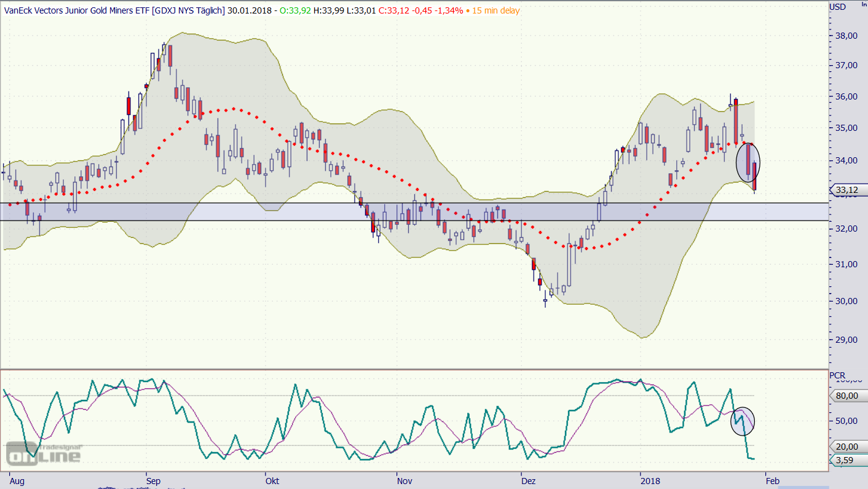868x489 pixels.
Task: Click the "PCR" indicator label
Action: (x=837, y=375)
